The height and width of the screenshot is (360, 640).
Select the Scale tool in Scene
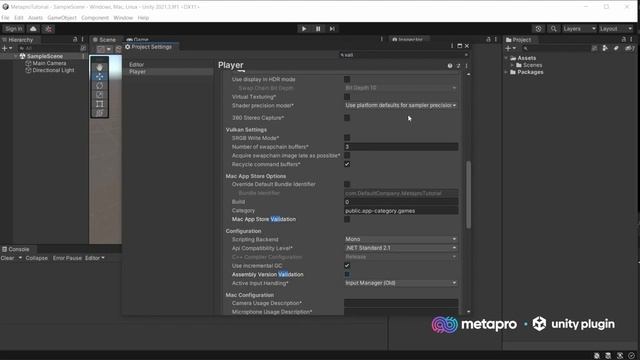pyautogui.click(x=100, y=95)
